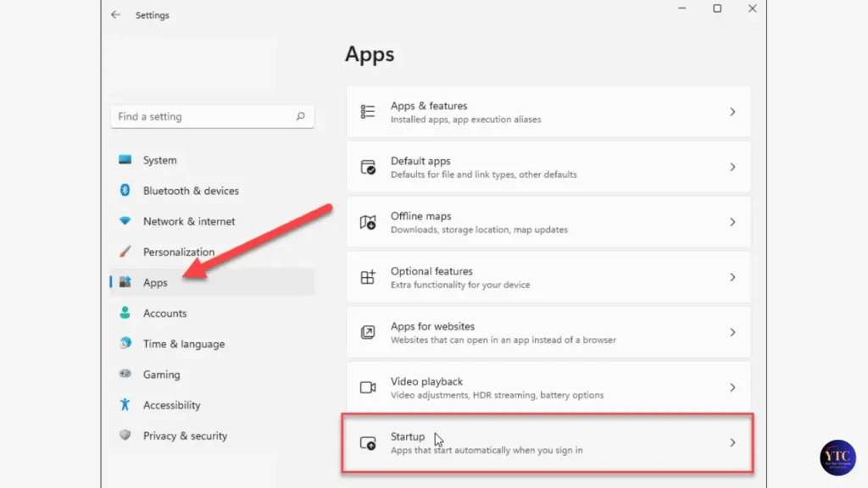Viewport: 868px width, 488px height.
Task: Expand Apps & features using its chevron
Action: (x=732, y=111)
